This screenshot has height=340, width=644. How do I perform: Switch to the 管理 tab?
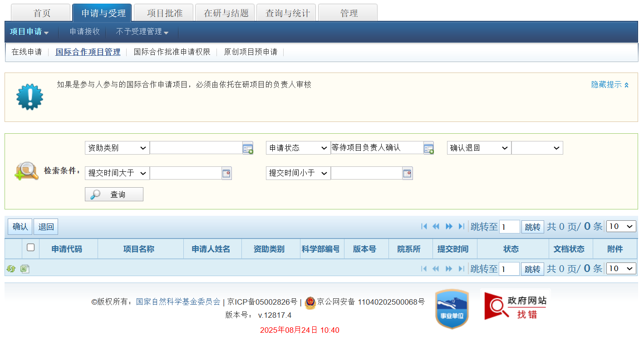[349, 13]
